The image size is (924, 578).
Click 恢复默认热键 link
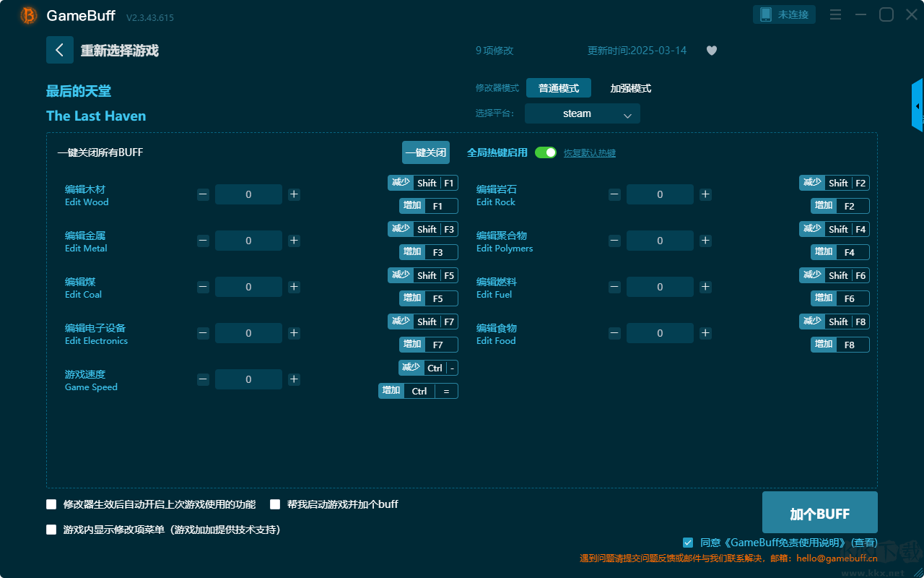[590, 153]
